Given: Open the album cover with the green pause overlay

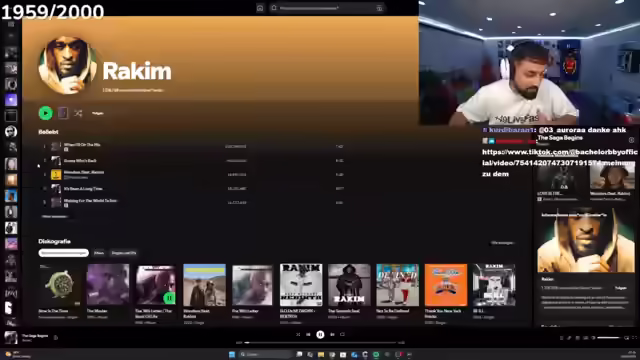Looking at the screenshot, I should [x=156, y=285].
